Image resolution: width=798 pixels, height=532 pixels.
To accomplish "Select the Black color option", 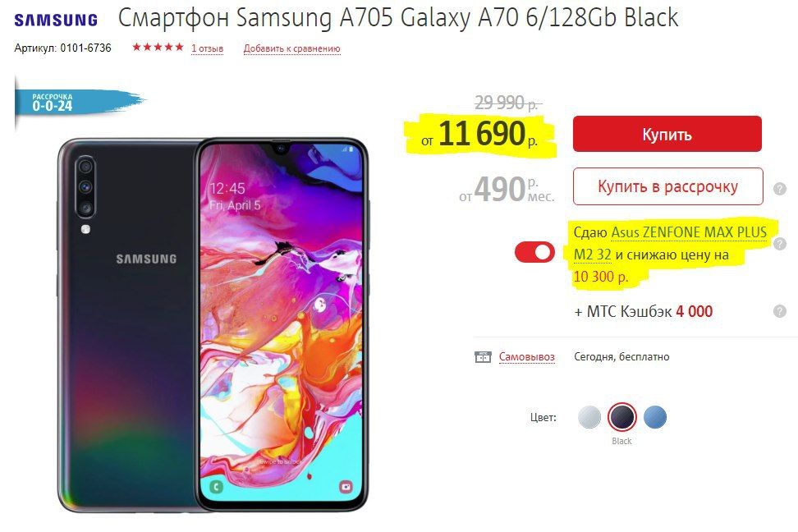I will tap(622, 417).
